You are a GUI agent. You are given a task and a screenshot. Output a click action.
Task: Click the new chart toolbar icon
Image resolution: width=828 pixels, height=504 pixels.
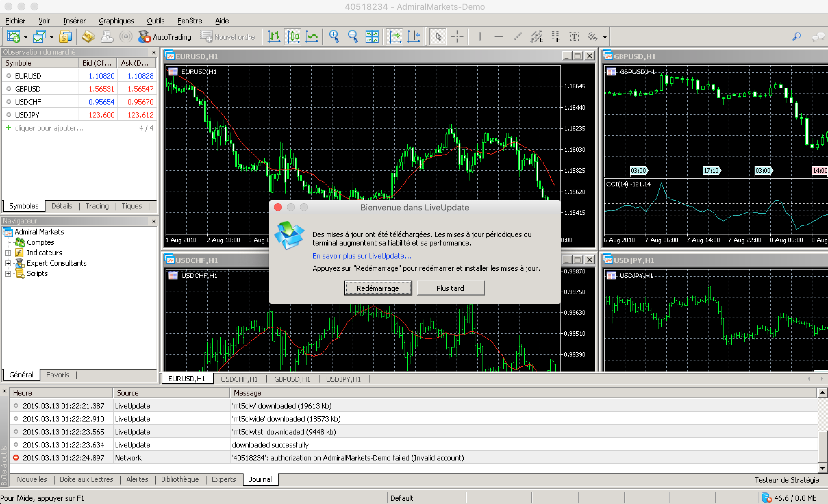tap(13, 36)
